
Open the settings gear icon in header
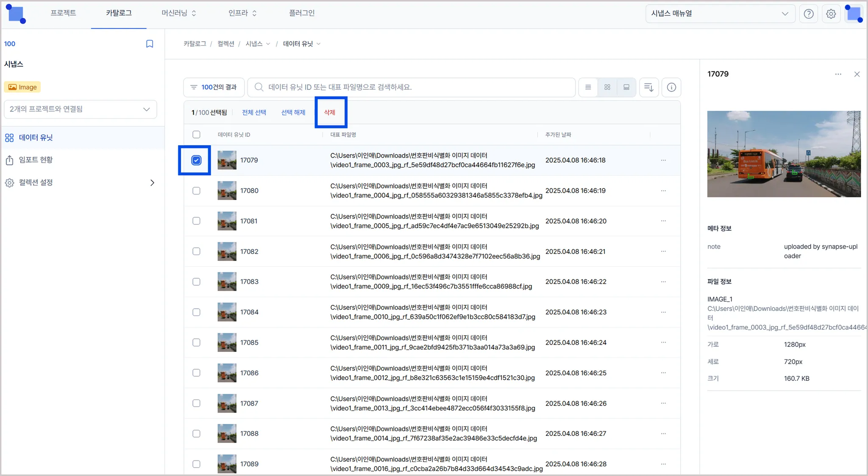coord(831,14)
